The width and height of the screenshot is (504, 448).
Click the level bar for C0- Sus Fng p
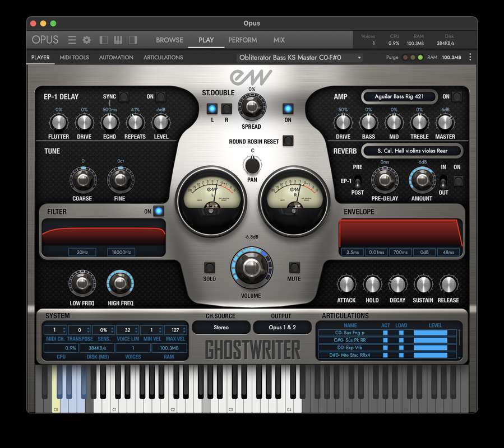coord(431,333)
